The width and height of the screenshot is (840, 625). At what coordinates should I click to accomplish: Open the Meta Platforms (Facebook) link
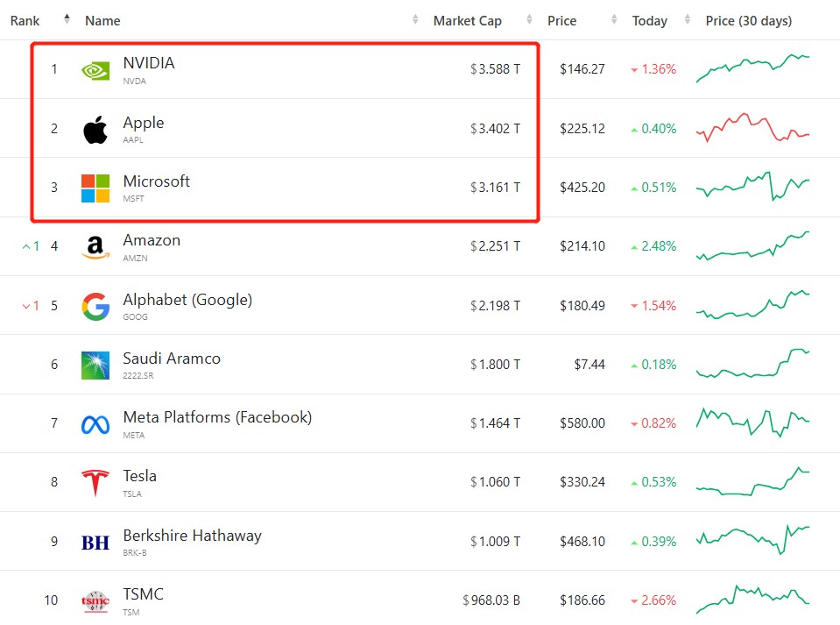217,417
